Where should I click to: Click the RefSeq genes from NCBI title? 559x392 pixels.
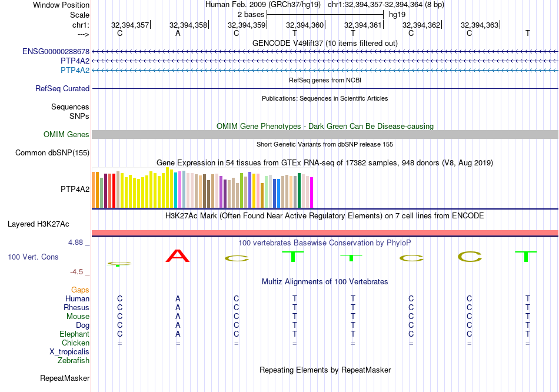pyautogui.click(x=325, y=80)
